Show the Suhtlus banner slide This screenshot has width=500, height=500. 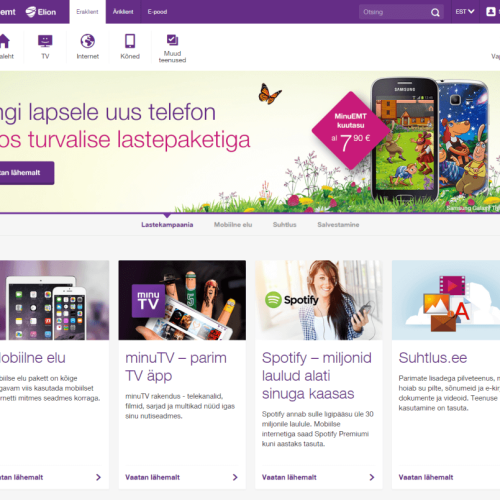point(284,225)
